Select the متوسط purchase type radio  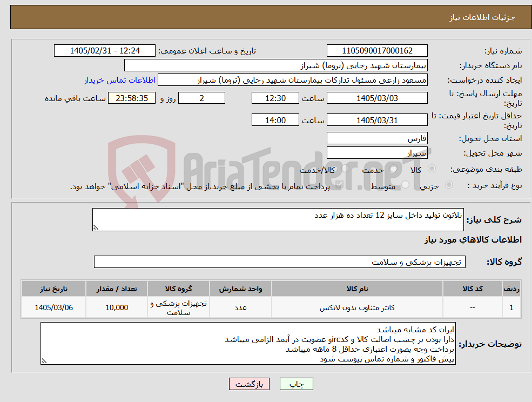[x=405, y=185]
